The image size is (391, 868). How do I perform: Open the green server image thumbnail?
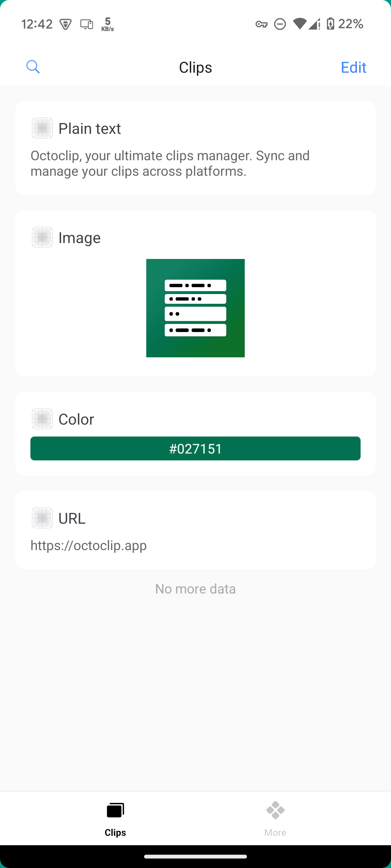(195, 308)
